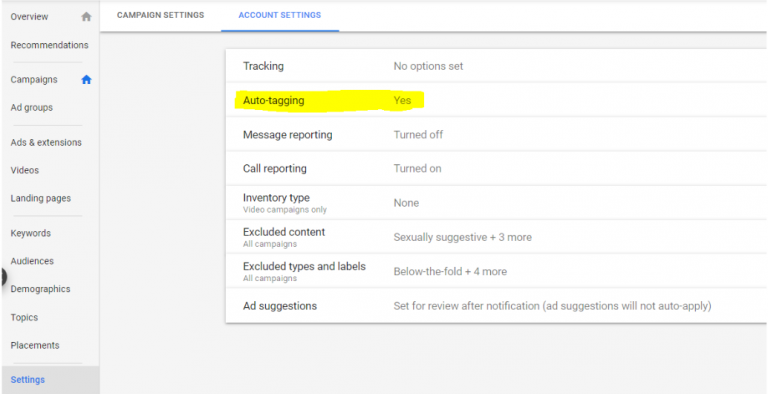Expand the Excluded content row
The height and width of the screenshot is (394, 768).
(x=496, y=237)
